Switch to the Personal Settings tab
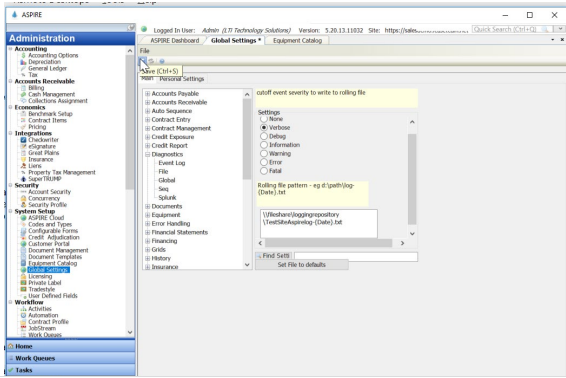This screenshot has width=566, height=378. pyautogui.click(x=182, y=79)
